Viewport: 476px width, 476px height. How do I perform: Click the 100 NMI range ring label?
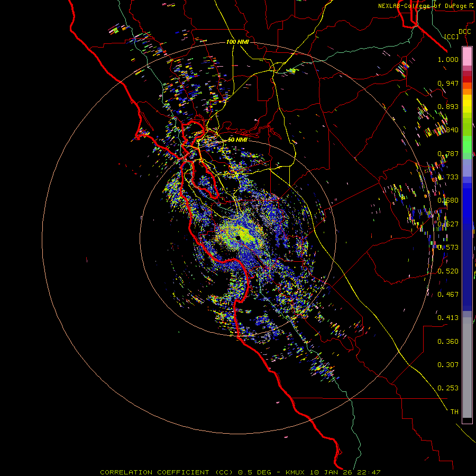pos(237,42)
